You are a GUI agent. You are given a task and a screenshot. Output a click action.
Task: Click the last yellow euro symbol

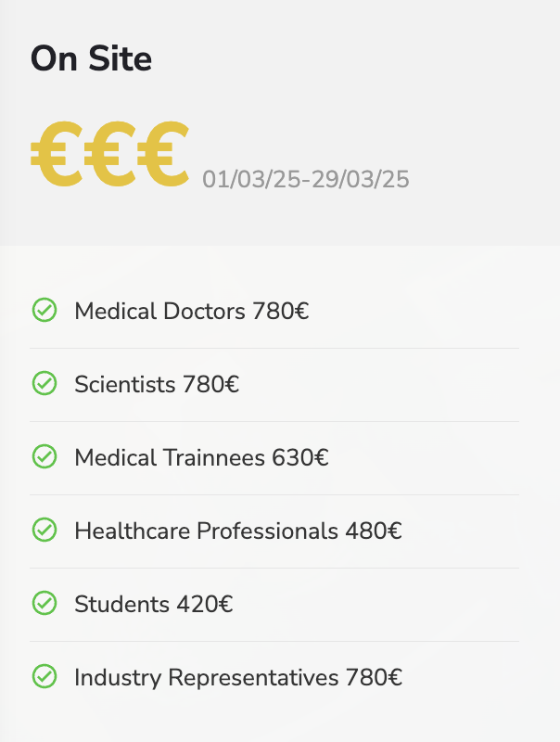click(162, 155)
